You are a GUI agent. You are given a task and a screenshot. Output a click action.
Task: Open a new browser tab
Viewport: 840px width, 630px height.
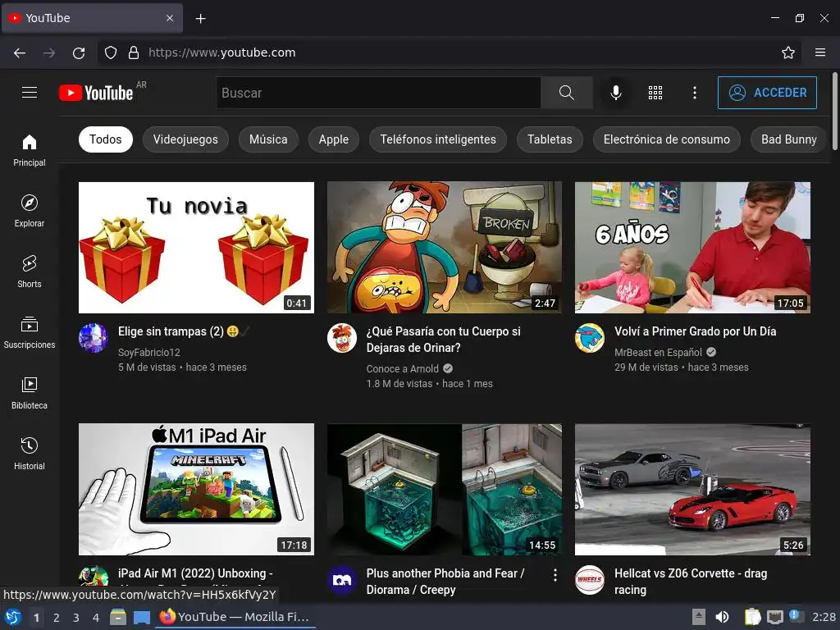point(200,19)
